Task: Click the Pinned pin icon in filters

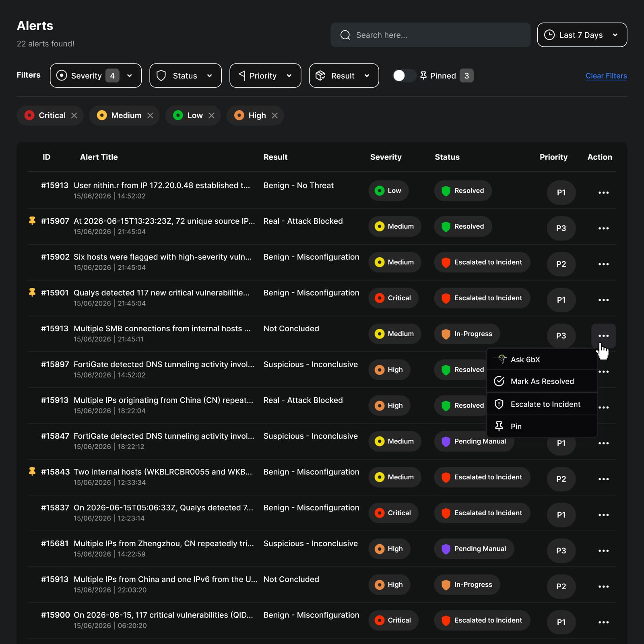Action: coord(423,76)
